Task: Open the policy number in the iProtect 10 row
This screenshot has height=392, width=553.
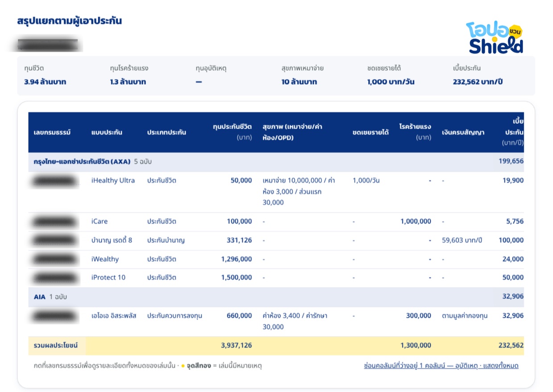Action: (x=54, y=277)
